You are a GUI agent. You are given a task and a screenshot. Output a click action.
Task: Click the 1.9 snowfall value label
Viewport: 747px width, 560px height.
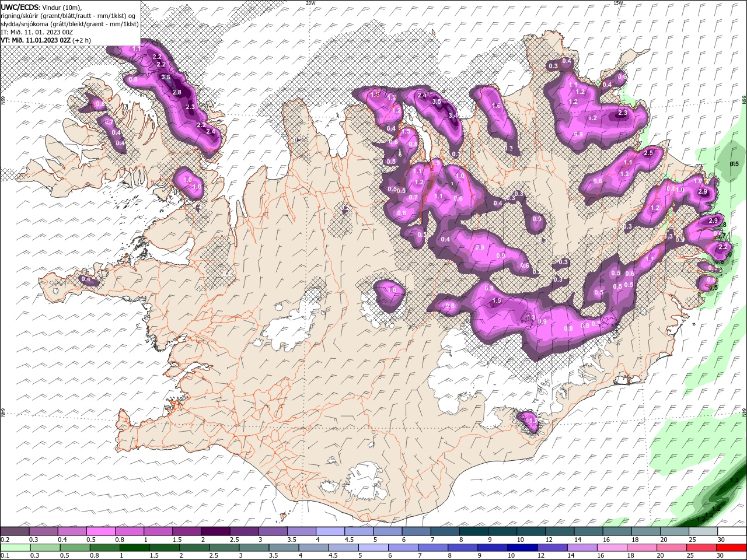[x=497, y=301]
